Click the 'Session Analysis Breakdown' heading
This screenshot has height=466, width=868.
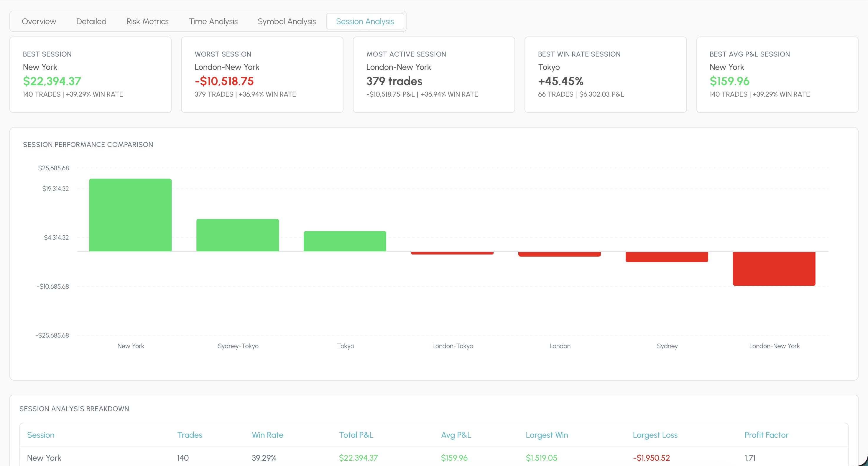pos(74,409)
